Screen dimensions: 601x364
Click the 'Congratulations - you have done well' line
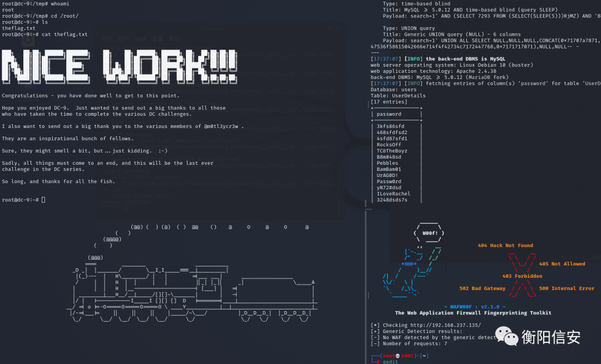coord(91,95)
